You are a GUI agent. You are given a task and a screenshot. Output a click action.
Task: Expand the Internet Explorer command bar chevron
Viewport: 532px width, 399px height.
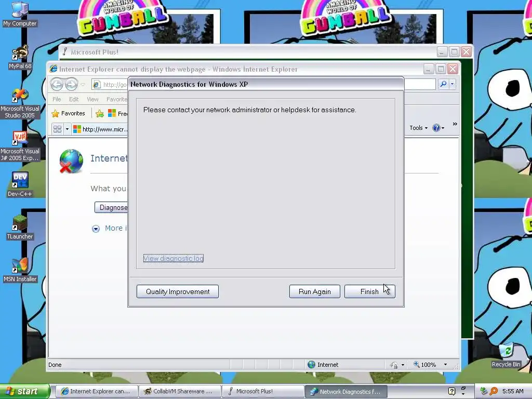click(x=455, y=124)
